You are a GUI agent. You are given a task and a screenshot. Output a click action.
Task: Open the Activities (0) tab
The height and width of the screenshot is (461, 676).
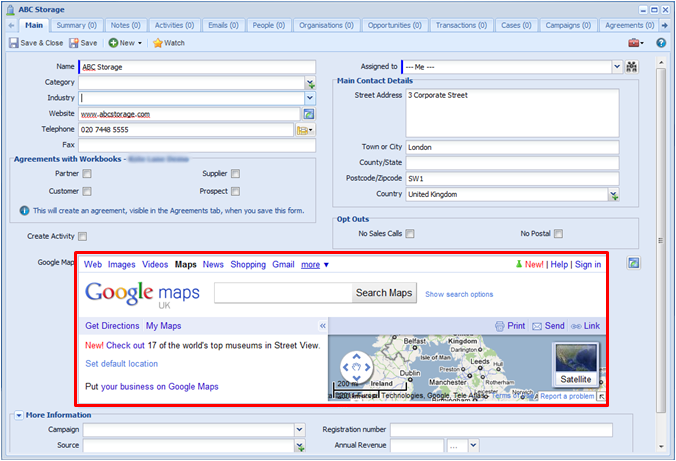click(175, 25)
